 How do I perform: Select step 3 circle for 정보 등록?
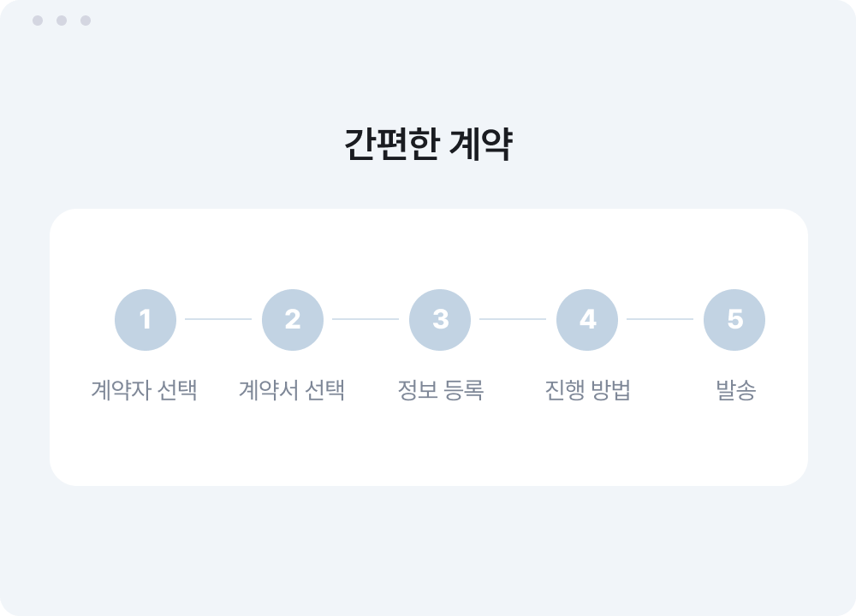click(x=440, y=319)
